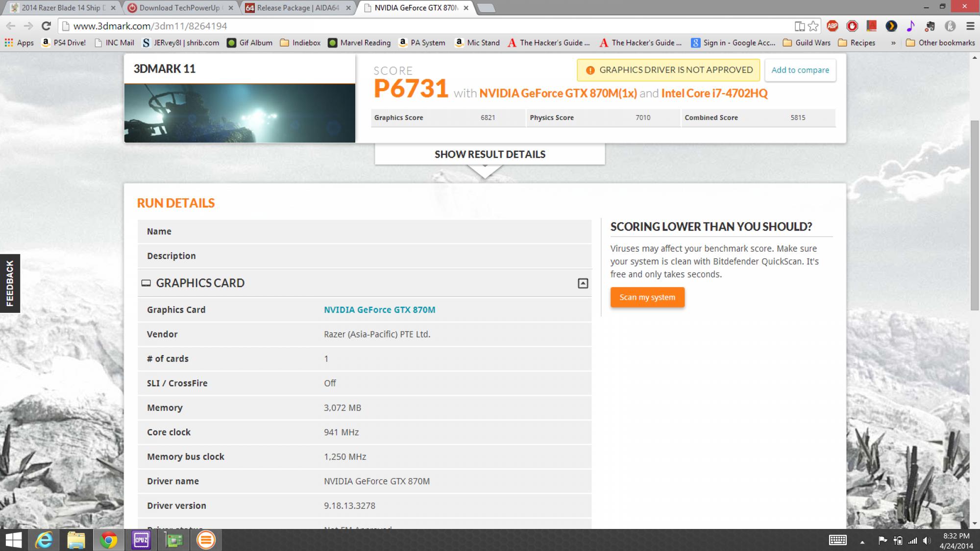Select the 941 MHz core clock value
This screenshot has height=551, width=980.
coord(341,432)
